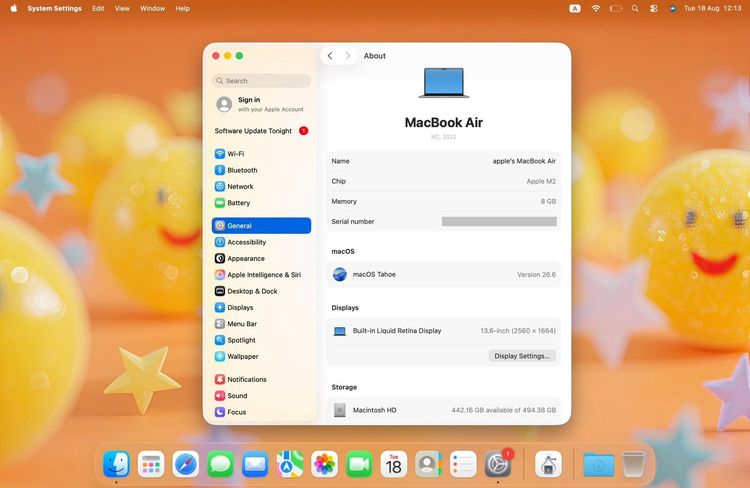Open the Edit menu
The image size is (750, 488).
point(98,8)
